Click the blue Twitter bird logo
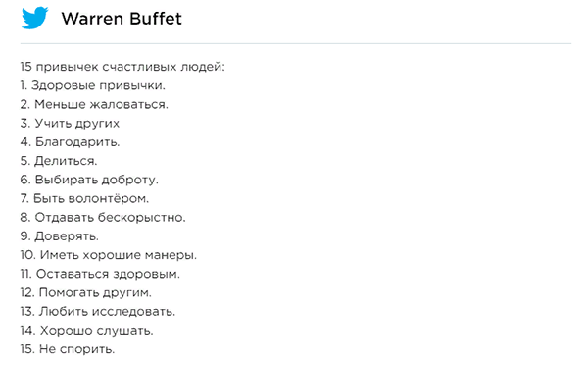The width and height of the screenshot is (588, 365). coord(34,18)
